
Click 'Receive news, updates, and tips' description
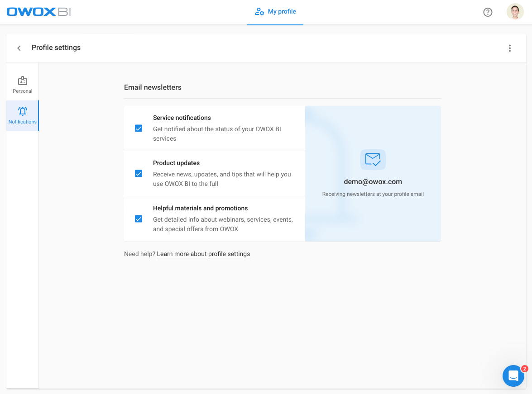[222, 179]
